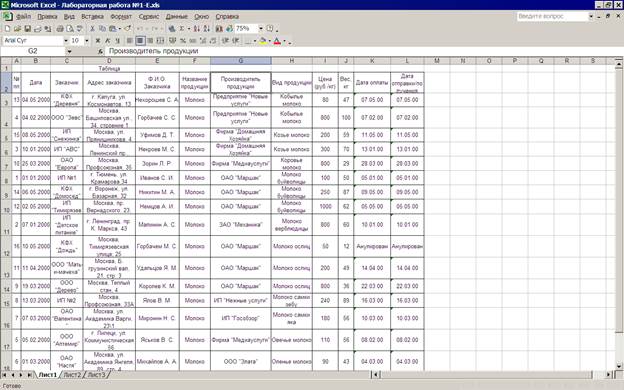Click the Print icon in toolbar
Image resolution: width=624 pixels, height=390 pixels.
60,29
